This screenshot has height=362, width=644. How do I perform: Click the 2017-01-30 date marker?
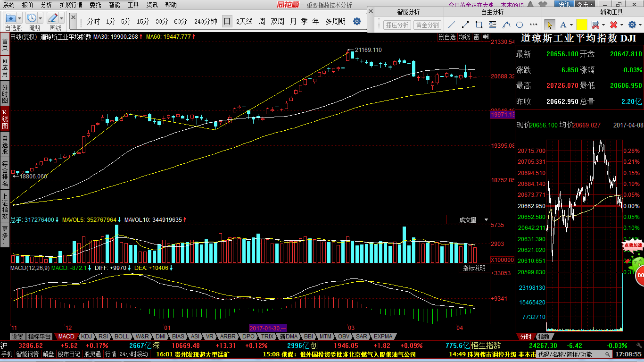pyautogui.click(x=268, y=328)
